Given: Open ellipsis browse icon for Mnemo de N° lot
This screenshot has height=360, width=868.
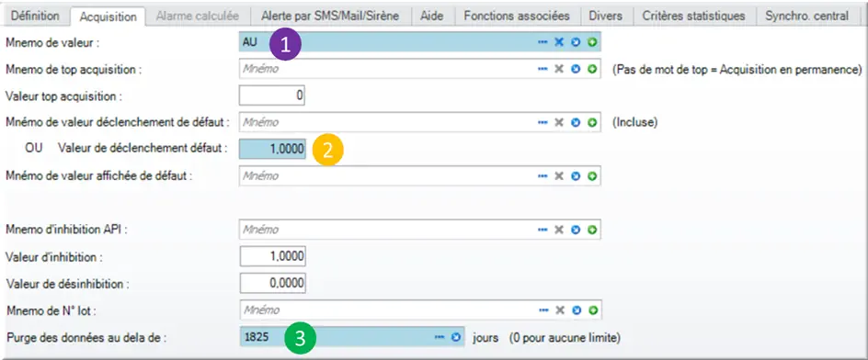Looking at the screenshot, I should coord(542,310).
